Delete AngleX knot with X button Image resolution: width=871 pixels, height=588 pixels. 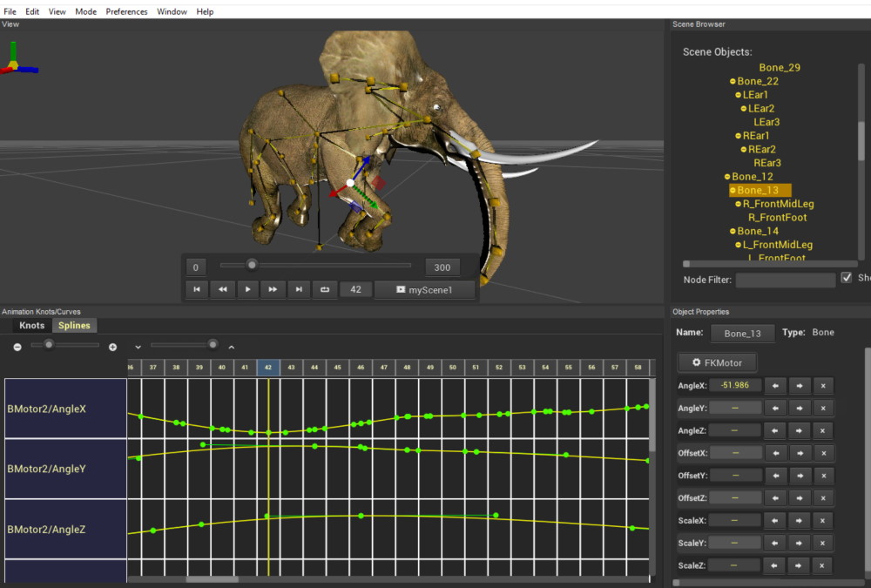click(823, 386)
